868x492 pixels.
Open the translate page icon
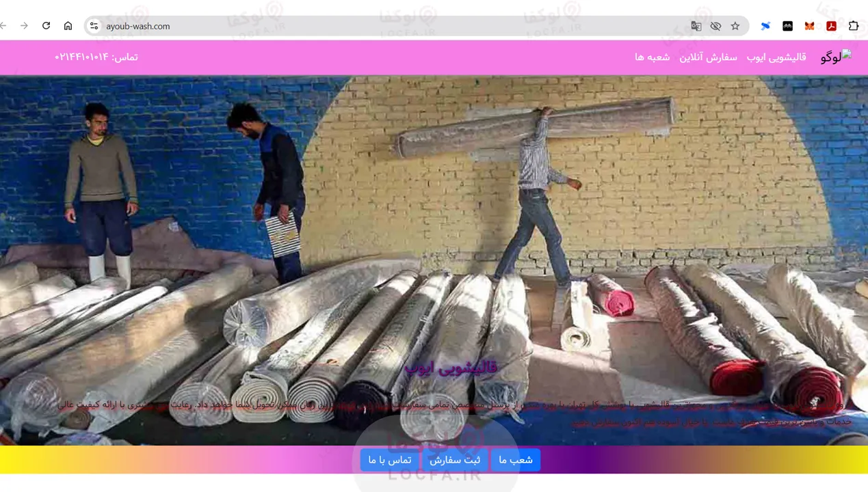click(696, 26)
